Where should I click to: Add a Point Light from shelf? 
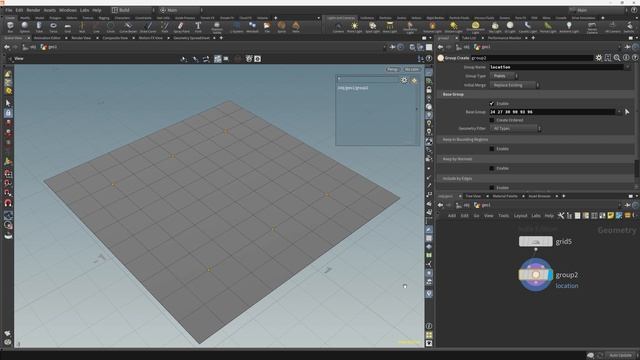pyautogui.click(x=354, y=27)
